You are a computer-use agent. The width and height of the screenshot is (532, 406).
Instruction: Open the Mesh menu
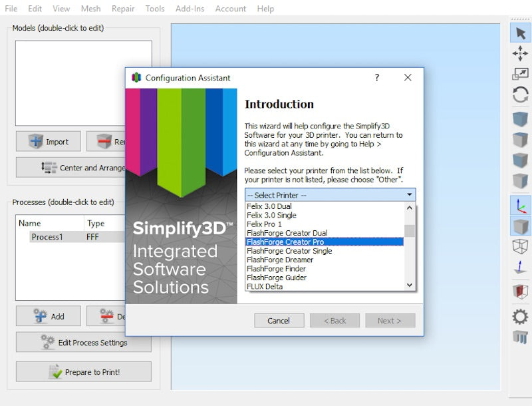tap(91, 9)
